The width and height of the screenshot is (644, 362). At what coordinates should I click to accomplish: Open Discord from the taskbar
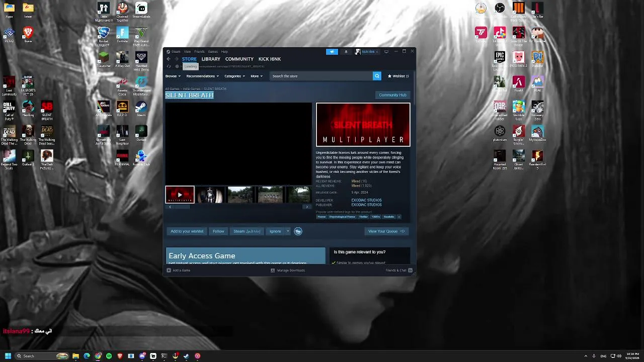(142, 356)
